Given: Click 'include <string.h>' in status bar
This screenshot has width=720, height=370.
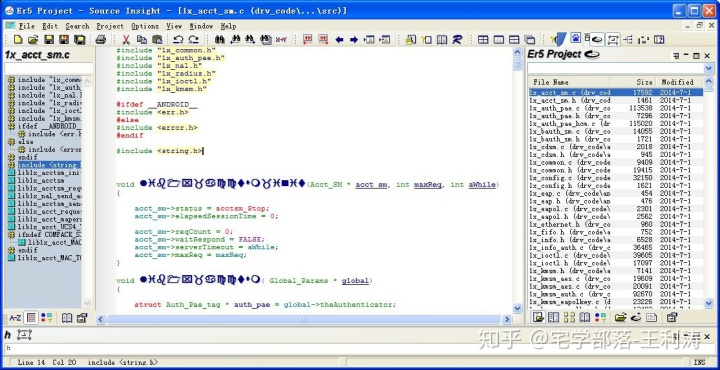Looking at the screenshot, I should (123, 362).
